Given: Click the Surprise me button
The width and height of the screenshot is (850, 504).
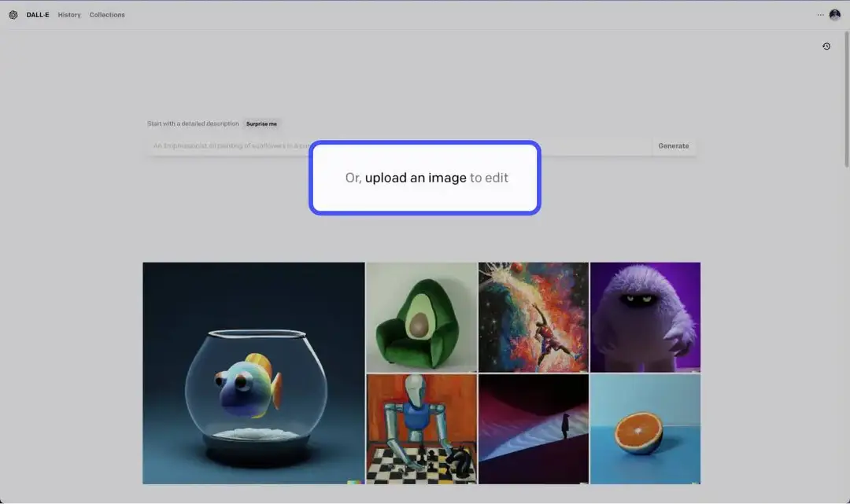Looking at the screenshot, I should [261, 124].
